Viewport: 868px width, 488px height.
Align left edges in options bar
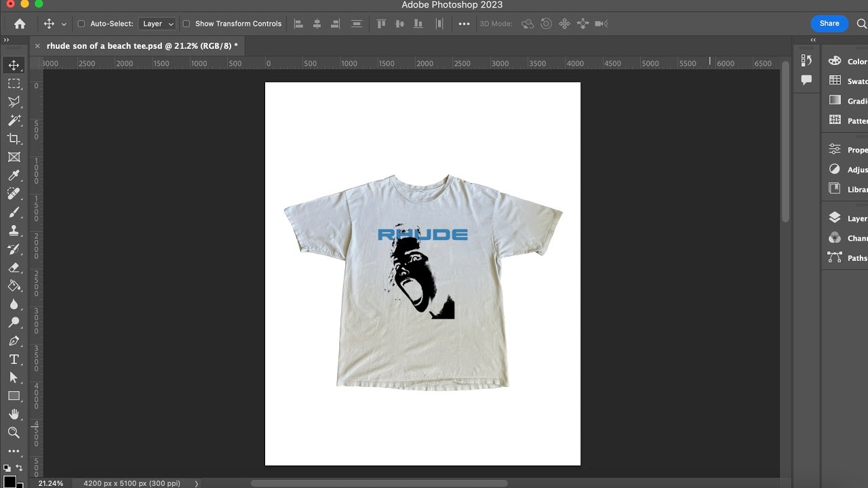(298, 24)
